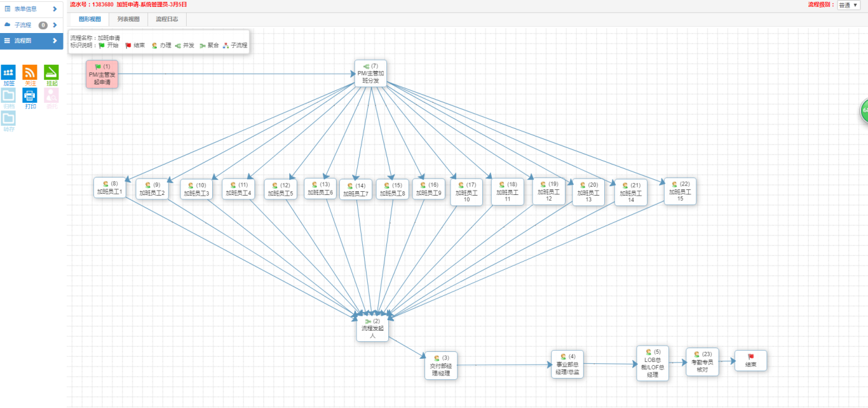
Task: Open the 流程日志 tab
Action: 167,19
